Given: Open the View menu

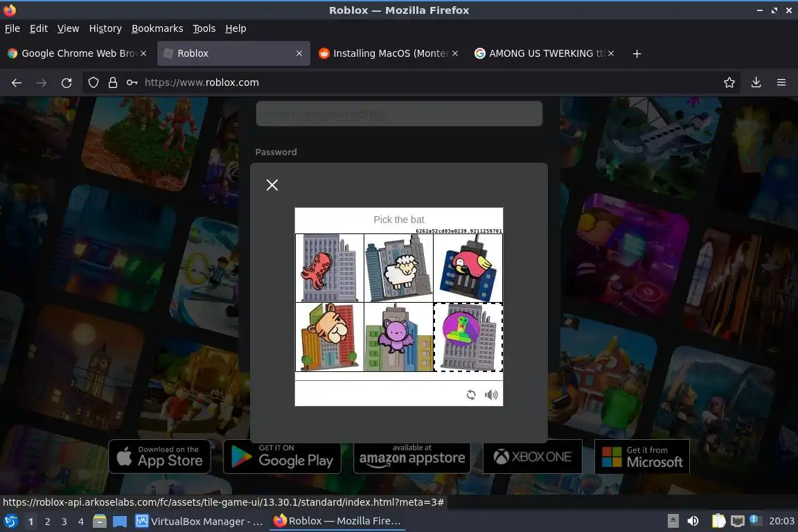Looking at the screenshot, I should 68,28.
